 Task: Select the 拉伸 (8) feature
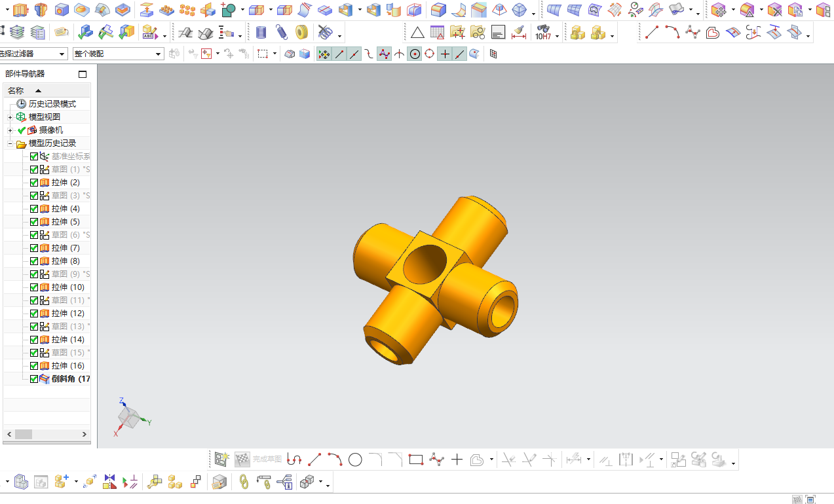pos(66,261)
